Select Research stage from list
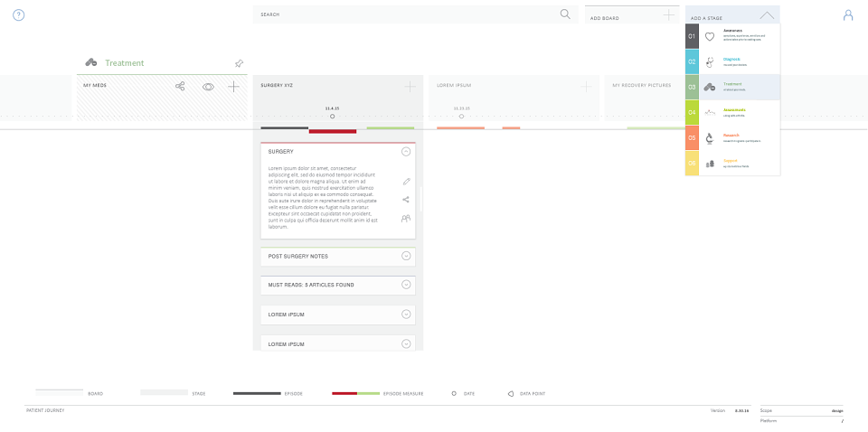Viewport: 868px width, 432px height. click(x=733, y=137)
